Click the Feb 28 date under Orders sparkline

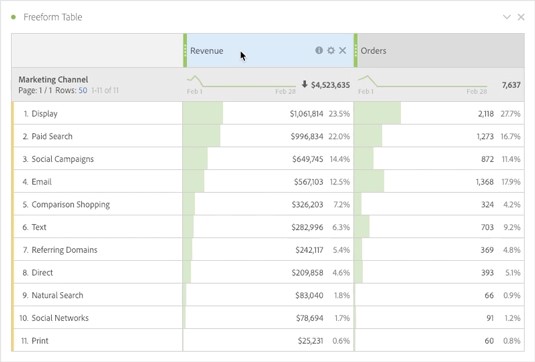coord(477,92)
